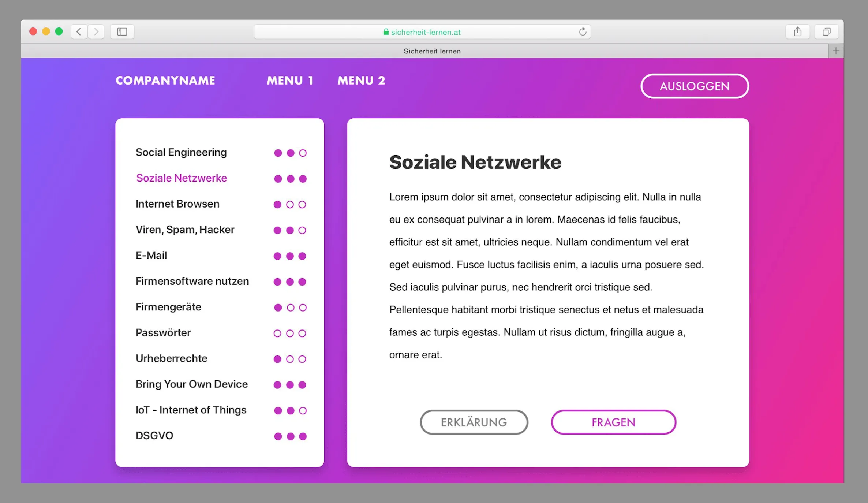Select the Social Engineering topic
The height and width of the screenshot is (503, 868).
coord(181,153)
